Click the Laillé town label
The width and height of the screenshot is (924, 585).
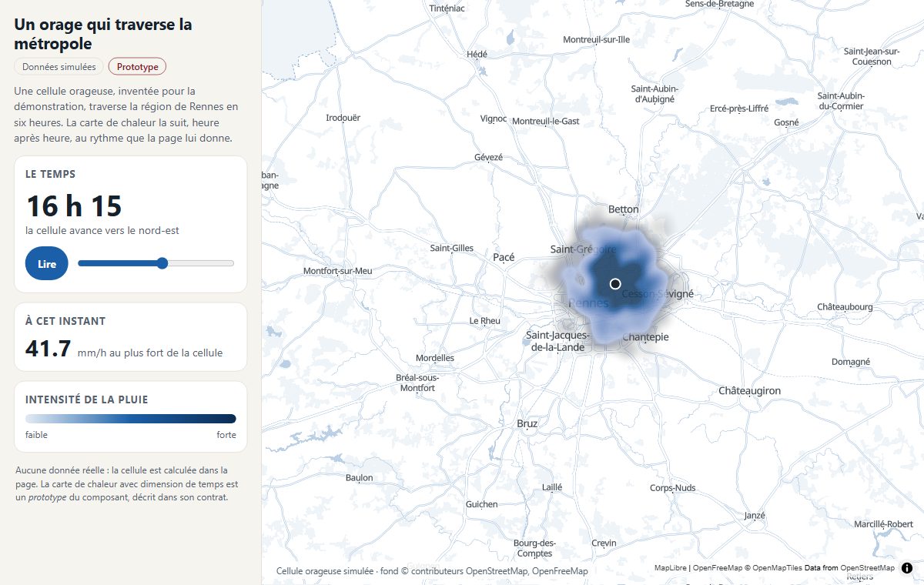(552, 487)
